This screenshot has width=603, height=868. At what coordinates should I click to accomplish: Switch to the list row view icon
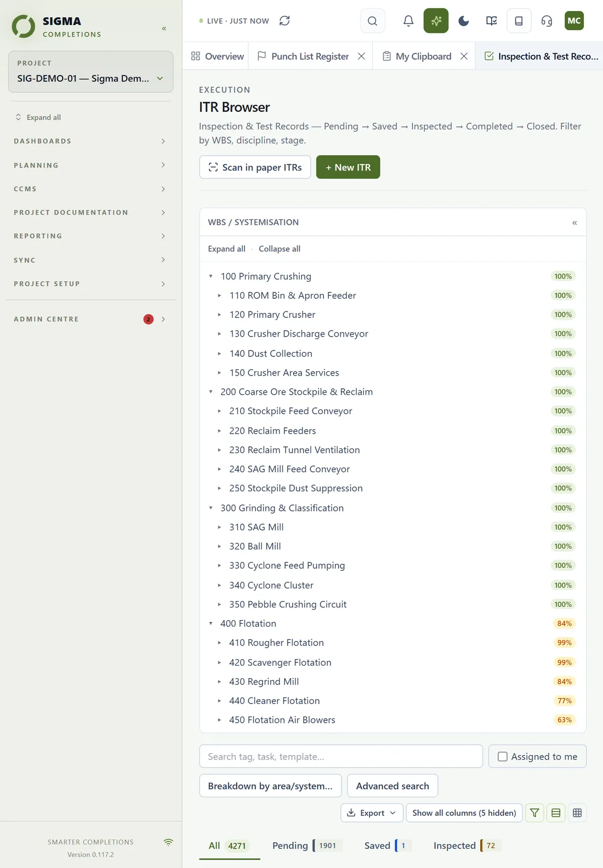coord(556,813)
